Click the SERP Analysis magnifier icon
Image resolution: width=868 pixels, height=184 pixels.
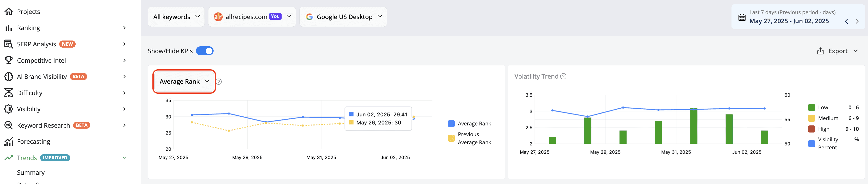(x=8, y=44)
